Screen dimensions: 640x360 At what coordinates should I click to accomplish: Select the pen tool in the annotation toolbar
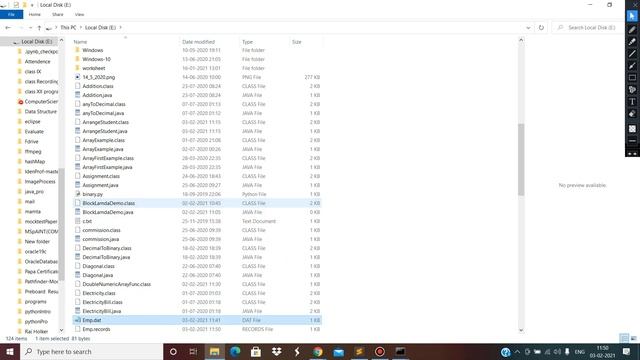pyautogui.click(x=632, y=29)
